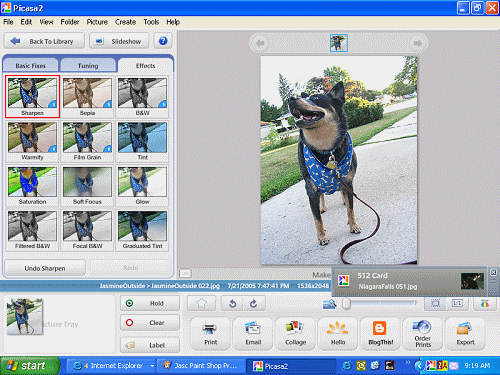This screenshot has height=375, width=500.
Task: Select the dog thumbnail above the photo
Action: coord(339,43)
